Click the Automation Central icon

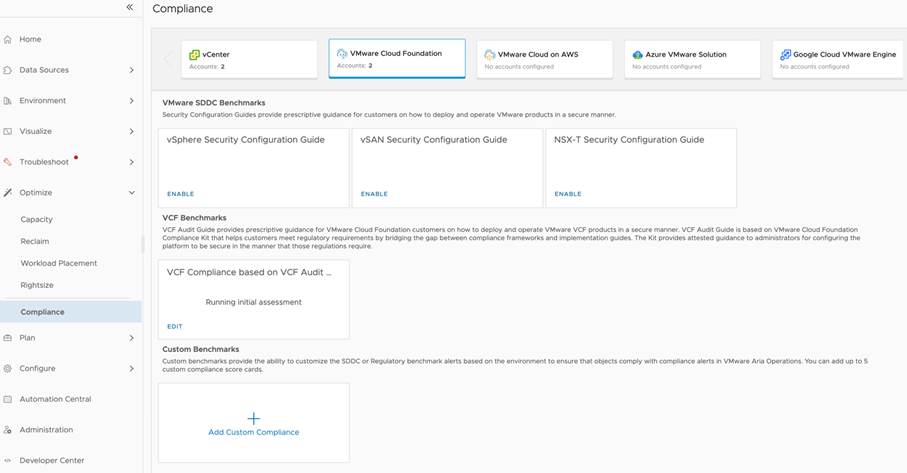(x=8, y=399)
